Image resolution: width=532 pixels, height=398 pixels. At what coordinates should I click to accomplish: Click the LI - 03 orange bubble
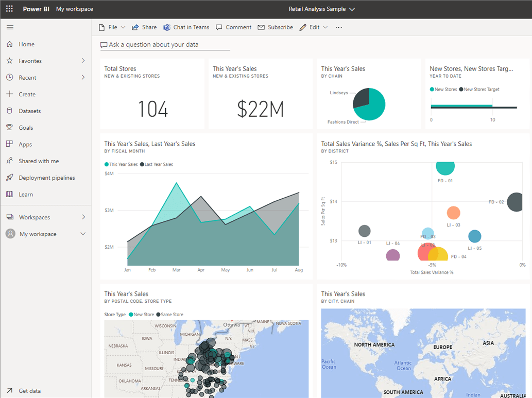[x=453, y=213]
